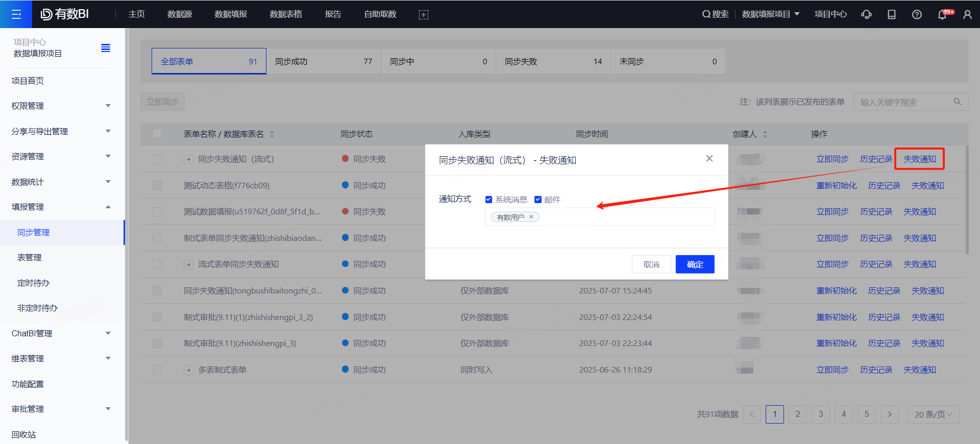Open the 20 条/页 page size dropdown
Image resolution: width=980 pixels, height=444 pixels.
point(933,414)
